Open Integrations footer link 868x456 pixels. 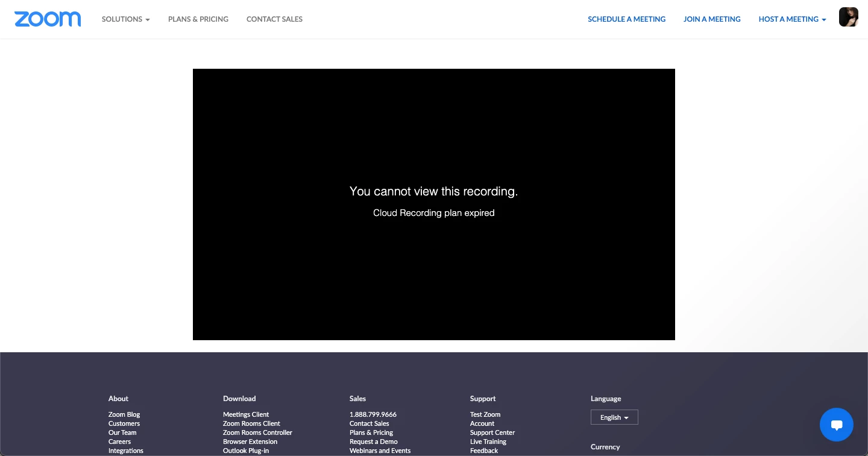click(x=126, y=451)
